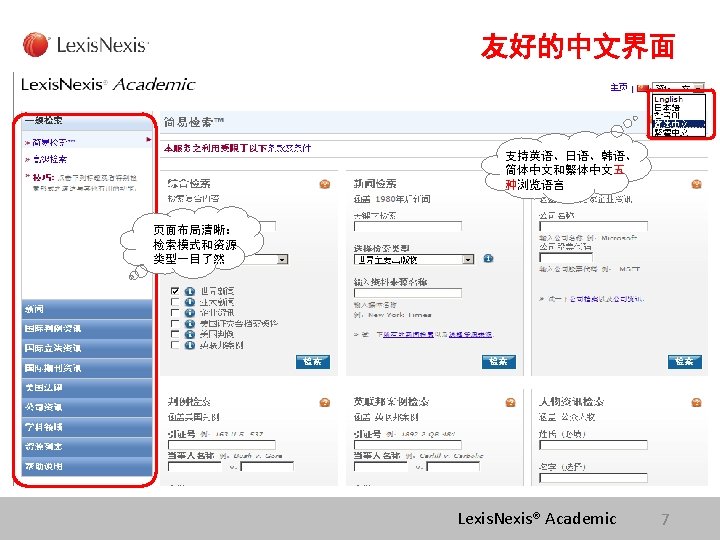This screenshot has width=720, height=540.
Task: Open help icon for 判例检索 panel
Action: 325,403
